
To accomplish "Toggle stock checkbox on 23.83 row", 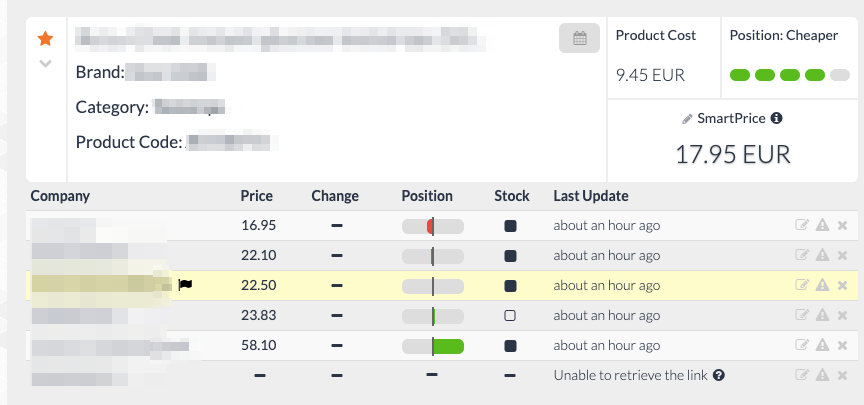I will 510,316.
